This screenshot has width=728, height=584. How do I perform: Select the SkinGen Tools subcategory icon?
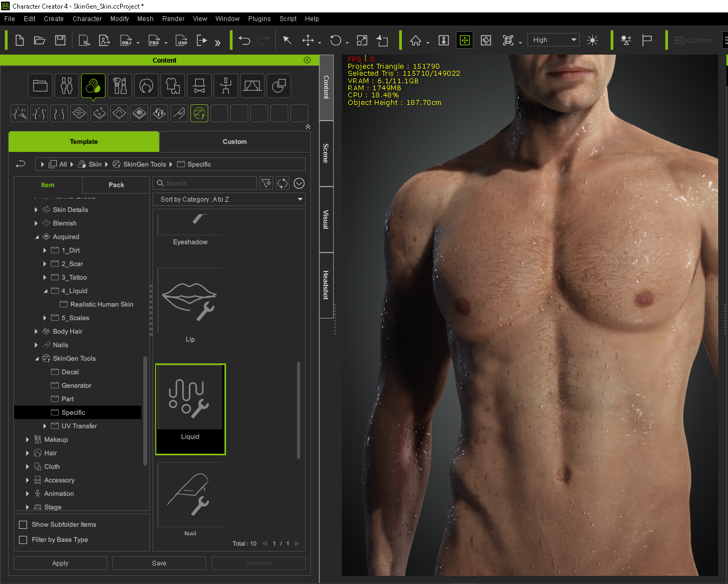point(199,114)
